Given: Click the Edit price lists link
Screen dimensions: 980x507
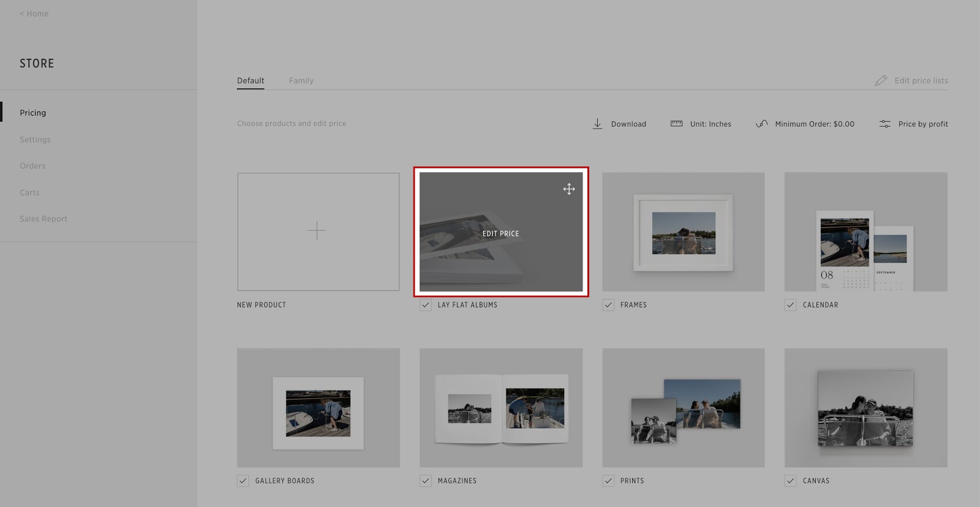Looking at the screenshot, I should pos(921,80).
